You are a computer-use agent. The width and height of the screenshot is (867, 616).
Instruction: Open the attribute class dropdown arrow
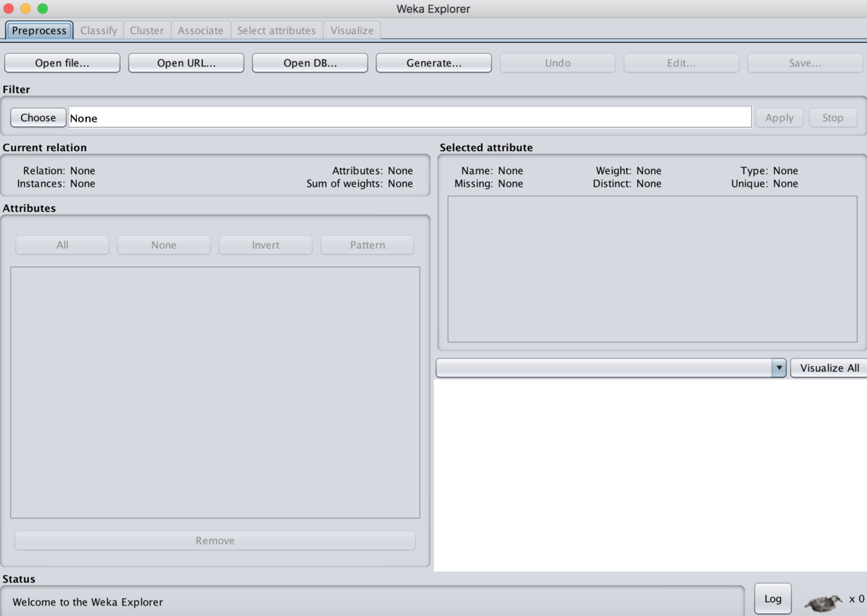click(x=779, y=368)
